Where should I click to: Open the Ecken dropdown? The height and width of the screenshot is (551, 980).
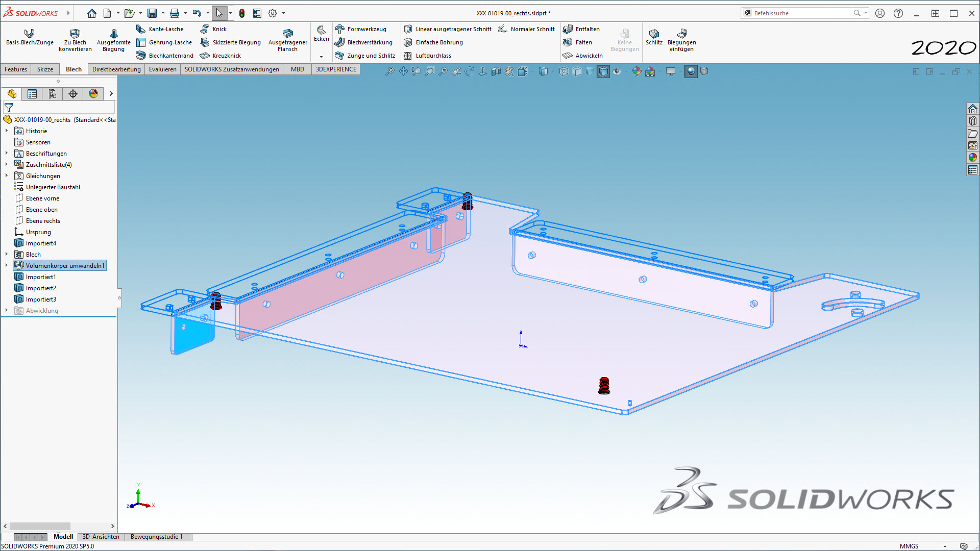click(x=321, y=56)
